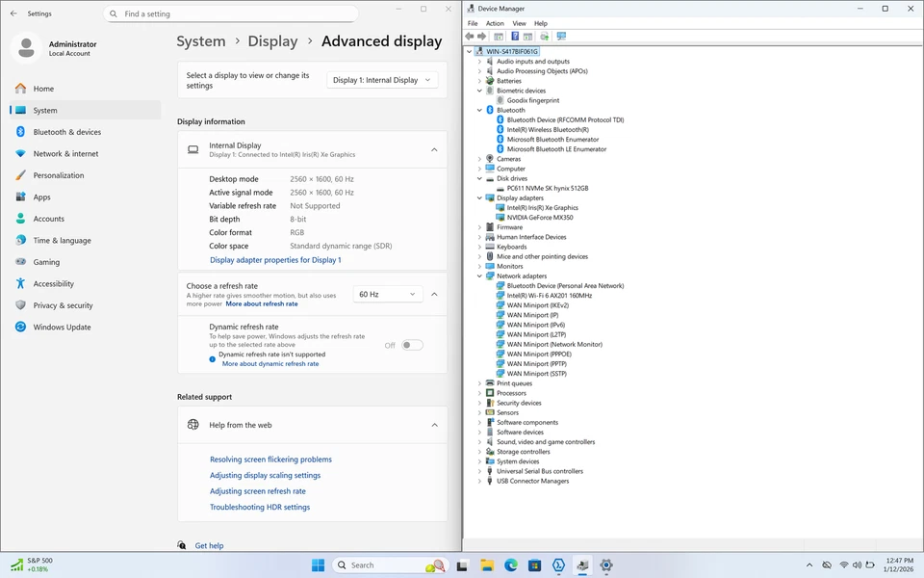Click Scan for hardware changes toolbar icon

pyautogui.click(x=561, y=37)
